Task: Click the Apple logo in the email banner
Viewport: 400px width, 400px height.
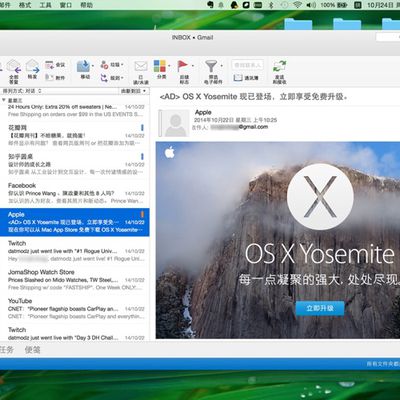Action: pos(170,153)
